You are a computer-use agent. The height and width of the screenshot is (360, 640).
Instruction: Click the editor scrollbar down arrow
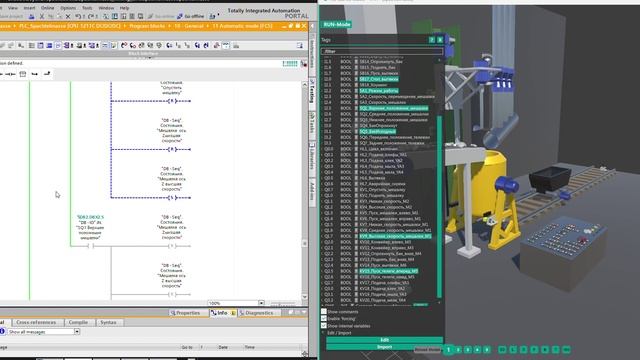click(x=304, y=297)
